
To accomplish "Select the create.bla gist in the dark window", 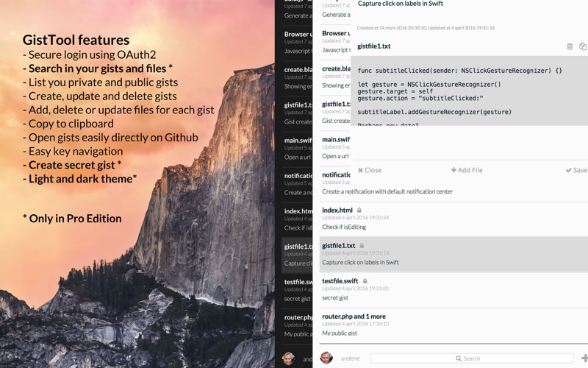I will (x=297, y=78).
